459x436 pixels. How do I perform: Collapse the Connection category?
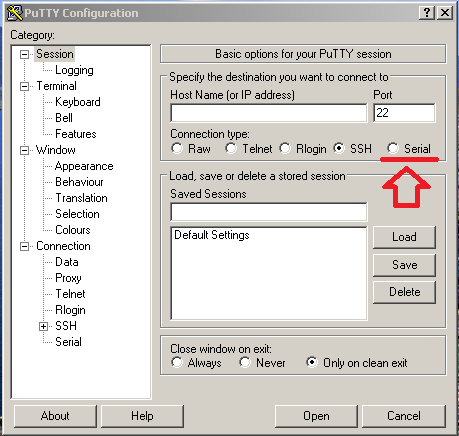tap(24, 246)
